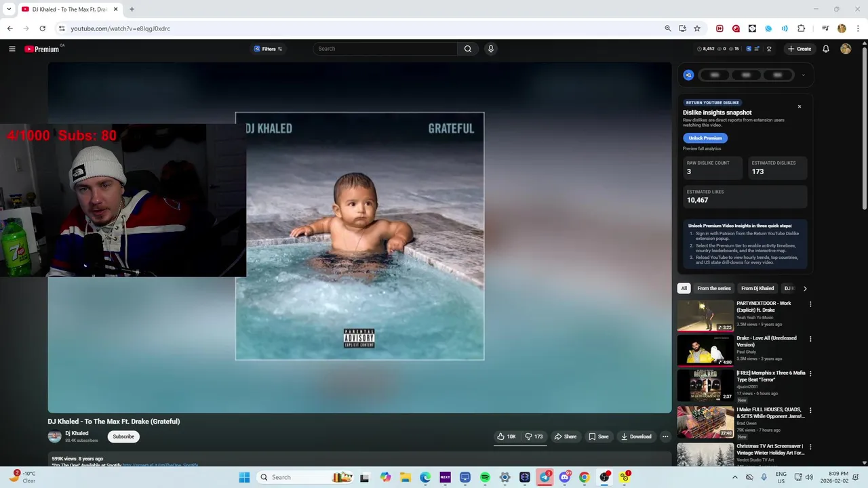Open the Filters option beside search
868x488 pixels.
[268, 49]
